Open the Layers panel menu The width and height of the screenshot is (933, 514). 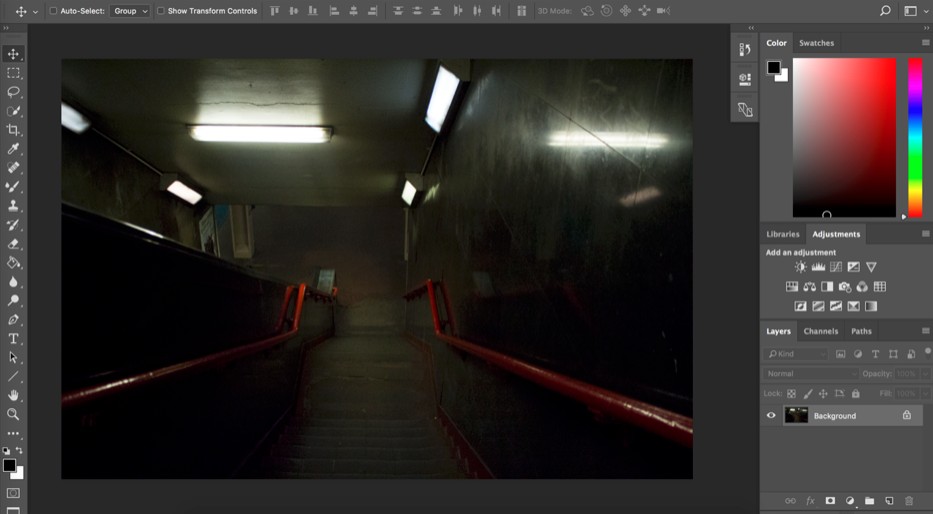[x=925, y=331]
